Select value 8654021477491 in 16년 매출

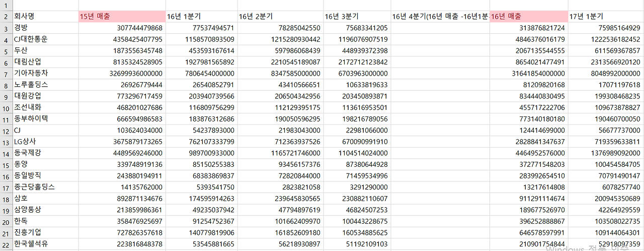click(x=529, y=62)
